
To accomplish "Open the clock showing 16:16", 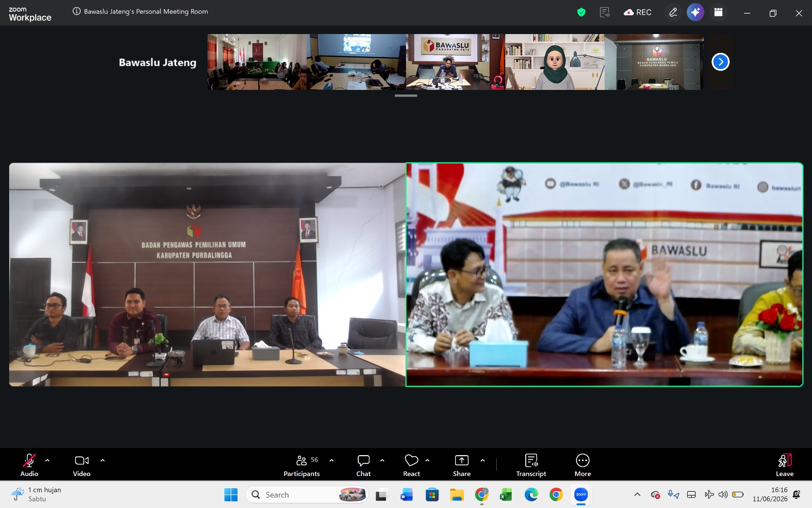I will click(x=770, y=494).
